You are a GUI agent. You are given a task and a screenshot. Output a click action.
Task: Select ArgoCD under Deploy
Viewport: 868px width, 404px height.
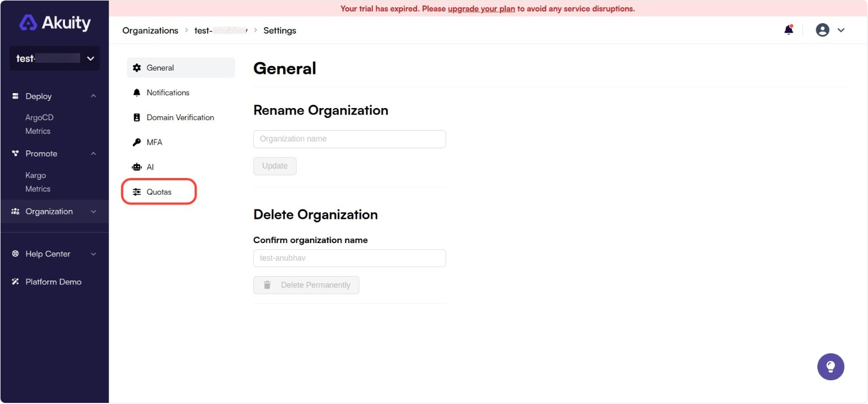coord(39,117)
